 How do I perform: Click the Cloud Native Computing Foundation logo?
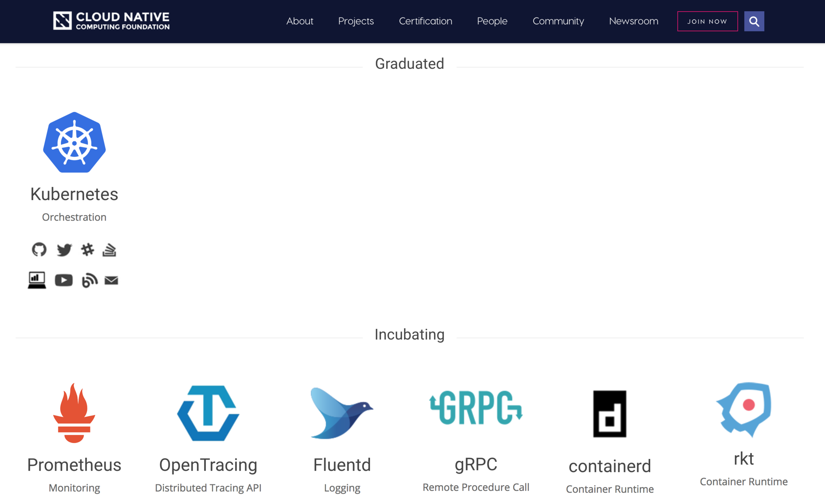click(x=111, y=21)
